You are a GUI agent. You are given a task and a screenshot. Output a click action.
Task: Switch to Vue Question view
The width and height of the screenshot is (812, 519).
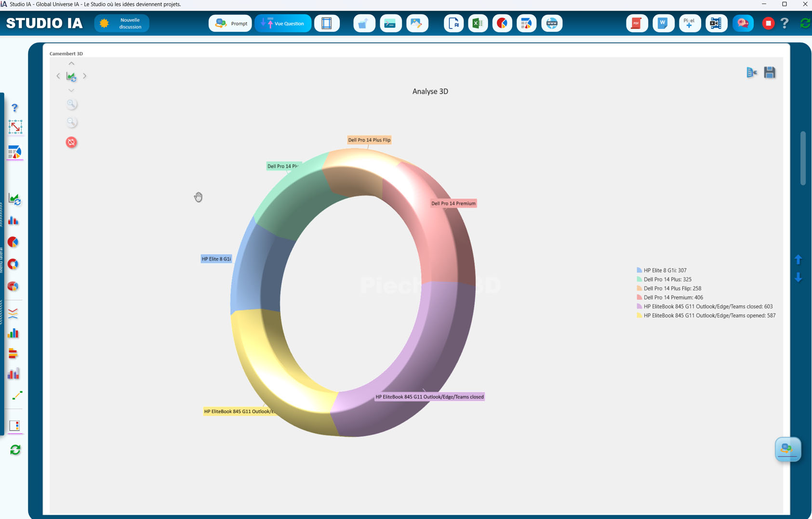[283, 23]
